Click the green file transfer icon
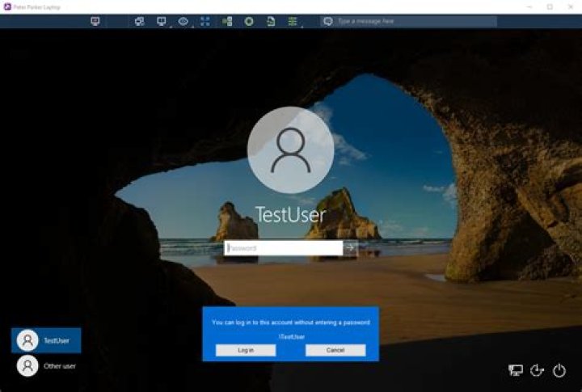The width and height of the screenshot is (582, 392). click(x=227, y=21)
